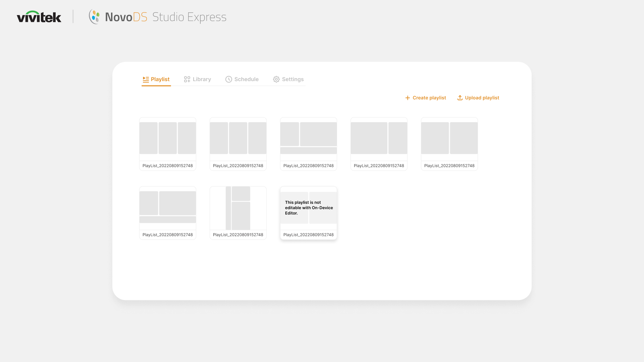Select the Playlist tab label
Screen dimensions: 644x362
pos(160,79)
